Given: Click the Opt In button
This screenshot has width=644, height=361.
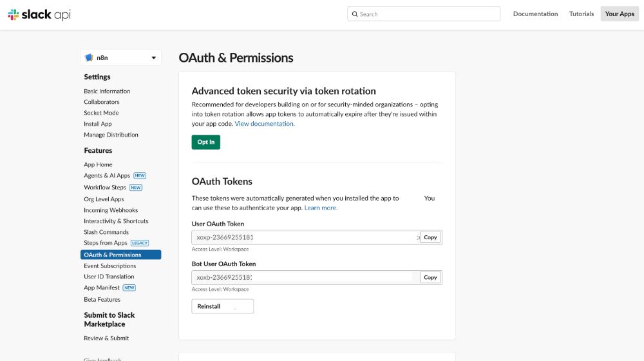Looking at the screenshot, I should (x=206, y=142).
